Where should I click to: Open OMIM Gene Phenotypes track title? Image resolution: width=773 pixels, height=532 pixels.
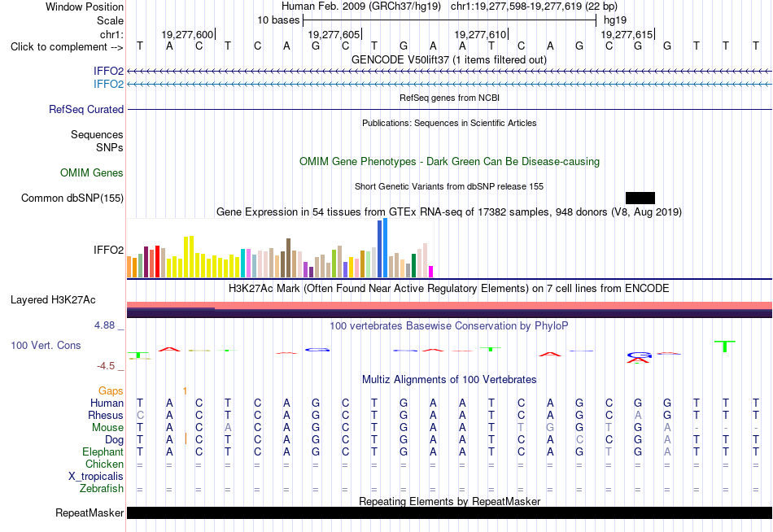pos(450,161)
